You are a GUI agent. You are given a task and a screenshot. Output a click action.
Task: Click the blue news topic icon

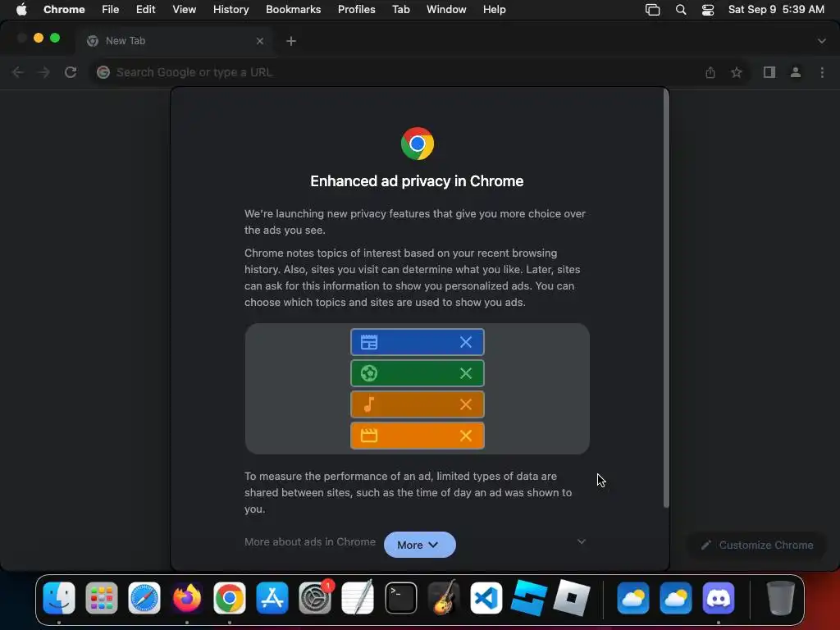click(x=369, y=342)
